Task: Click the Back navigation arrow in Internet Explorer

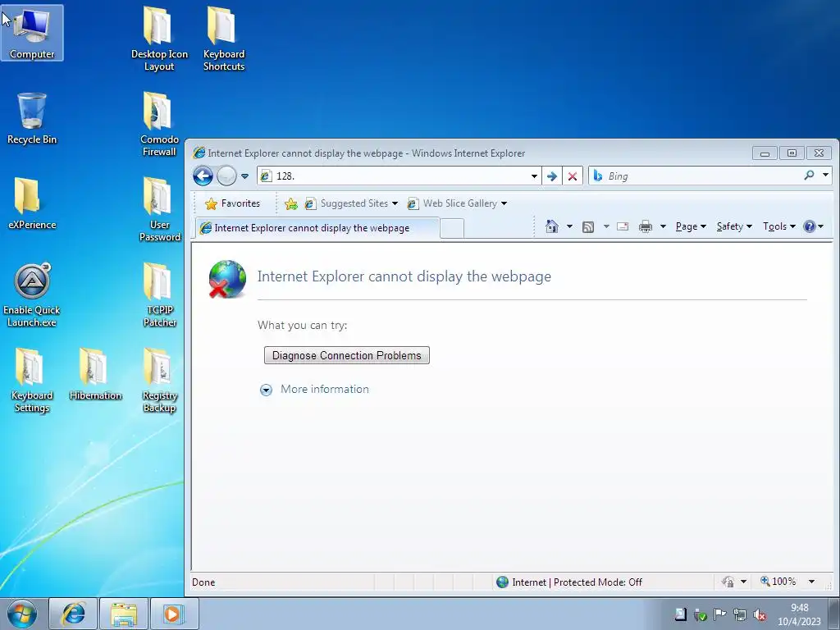Action: (x=203, y=176)
